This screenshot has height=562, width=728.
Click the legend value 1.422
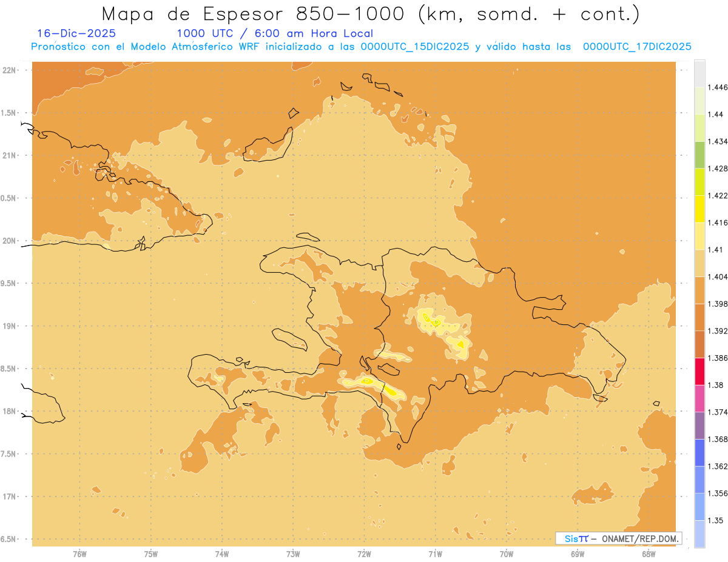pos(718,195)
